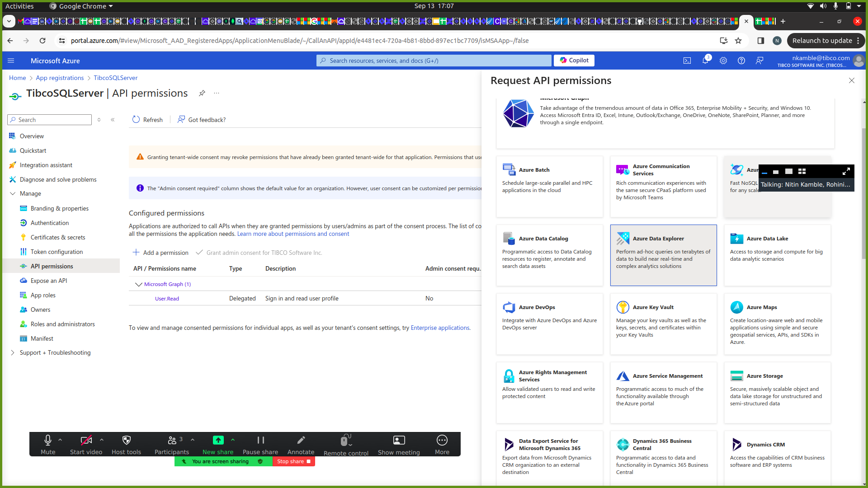The image size is (868, 488).
Task: Select the Azure DevOps card
Action: point(550,324)
